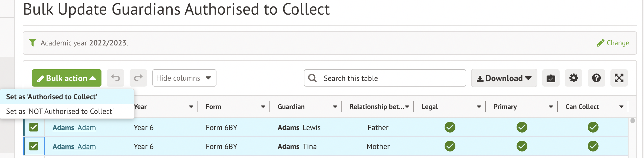644x158 pixels.
Task: Click the green filter funnel icon
Action: [33, 43]
